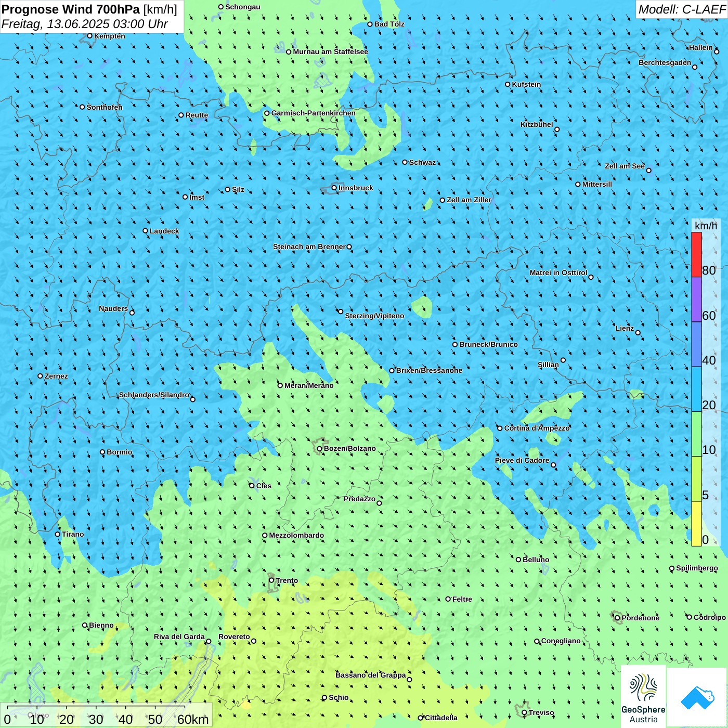
Task: Click the Matrei in Osttirol label
Action: 558,272
